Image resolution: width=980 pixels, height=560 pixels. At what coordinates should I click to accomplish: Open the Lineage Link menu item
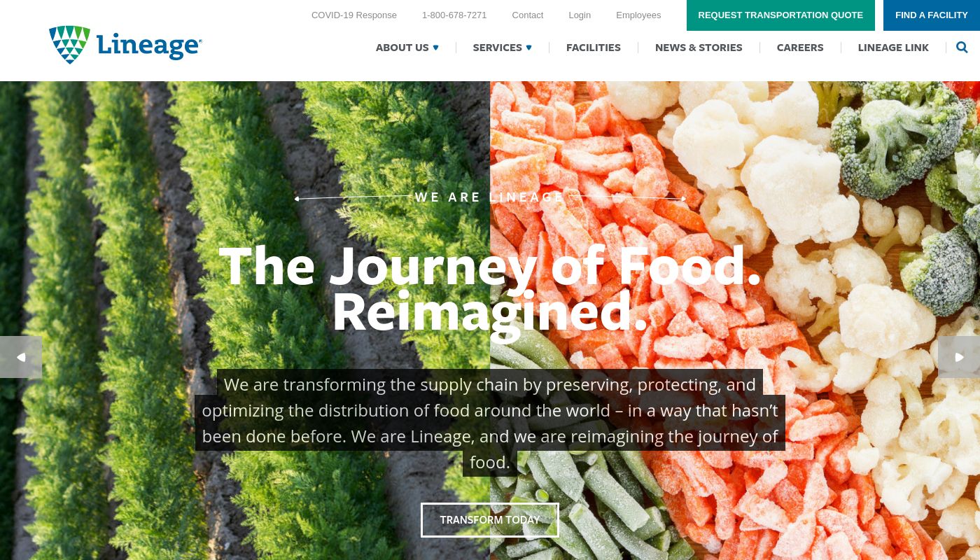[893, 48]
